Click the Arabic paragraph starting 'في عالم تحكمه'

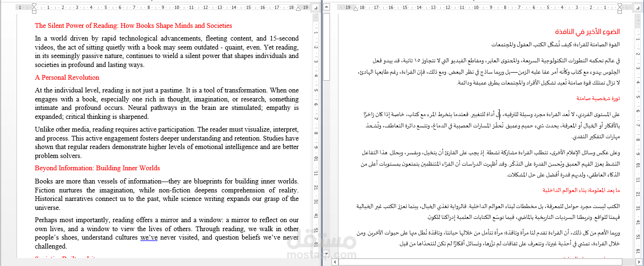click(488, 72)
